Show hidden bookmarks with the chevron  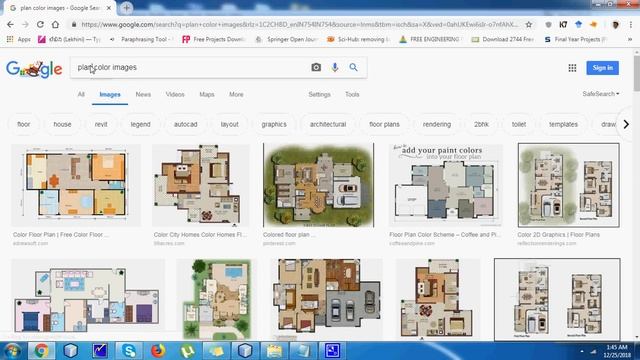[630, 39]
